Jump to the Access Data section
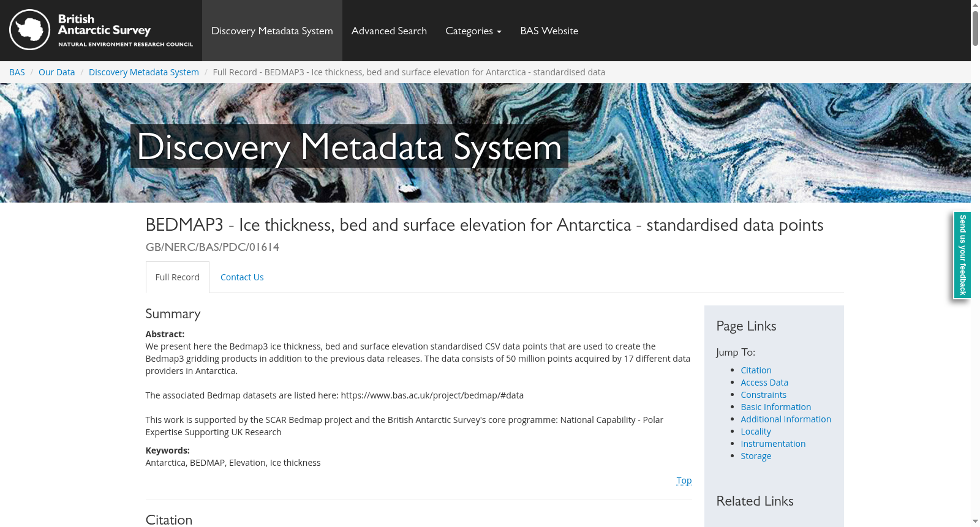The image size is (980, 527). [x=764, y=383]
